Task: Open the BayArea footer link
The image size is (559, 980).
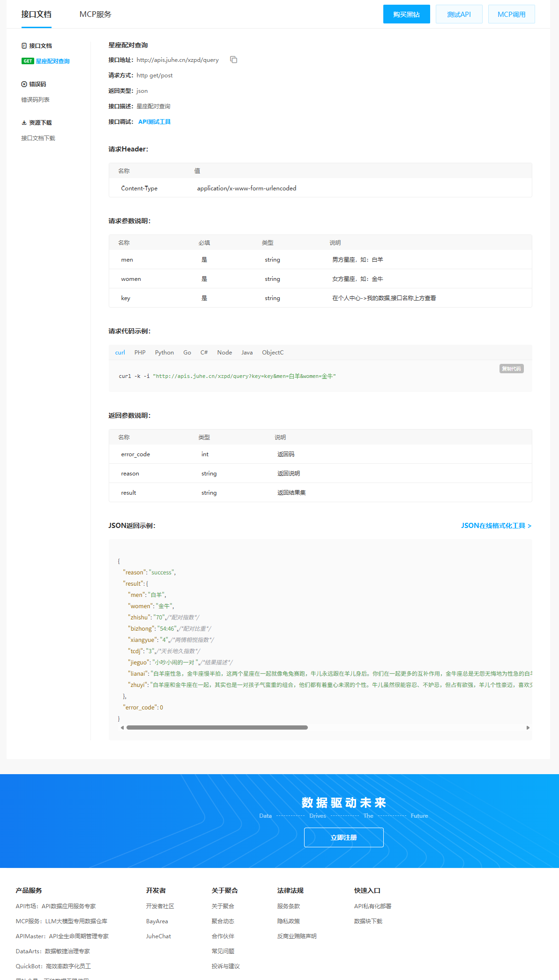Action: pyautogui.click(x=157, y=921)
